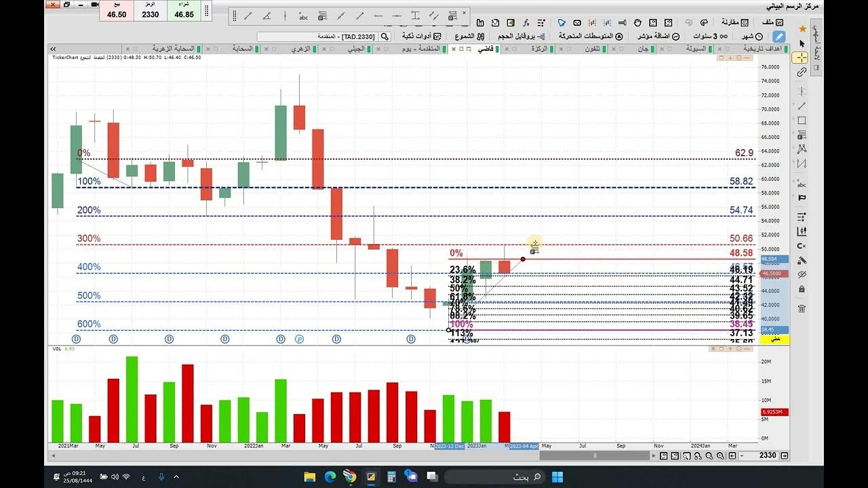Select the arrow pointer tool in the right sidebar
This screenshot has width=868, height=488.
tap(802, 43)
